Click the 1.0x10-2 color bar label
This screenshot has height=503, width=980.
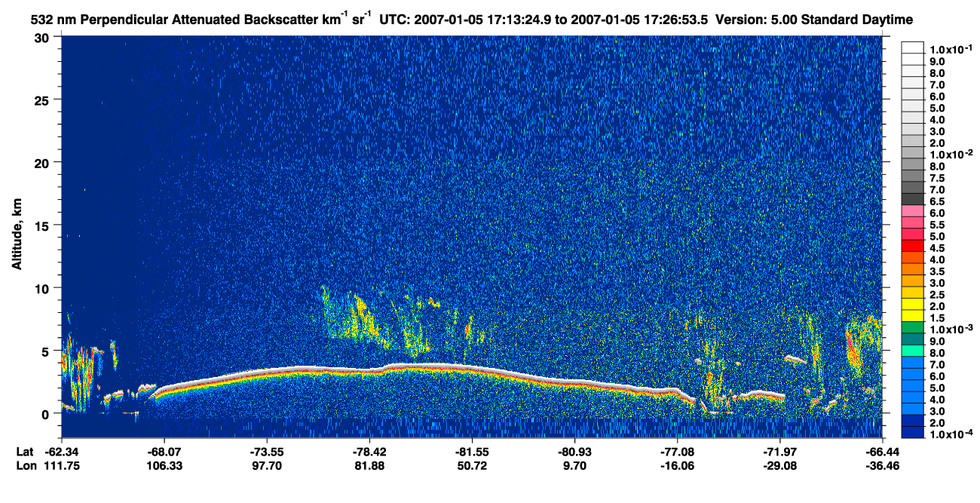point(951,153)
